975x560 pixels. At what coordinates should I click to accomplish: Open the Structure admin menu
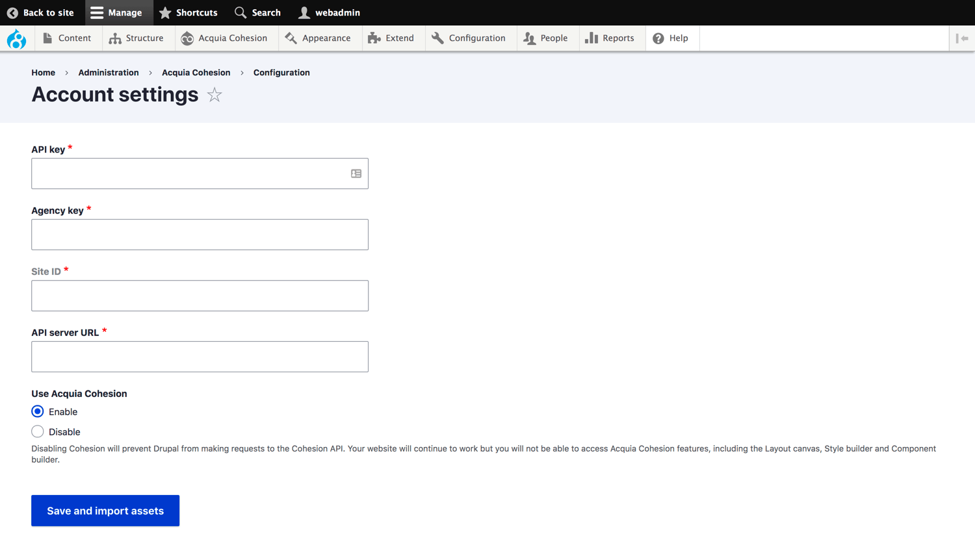[x=136, y=38]
